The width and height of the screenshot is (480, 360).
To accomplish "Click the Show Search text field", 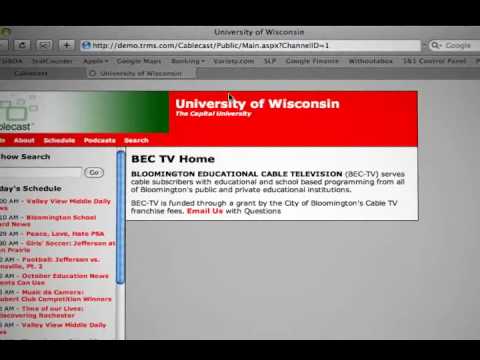I will point(40,172).
